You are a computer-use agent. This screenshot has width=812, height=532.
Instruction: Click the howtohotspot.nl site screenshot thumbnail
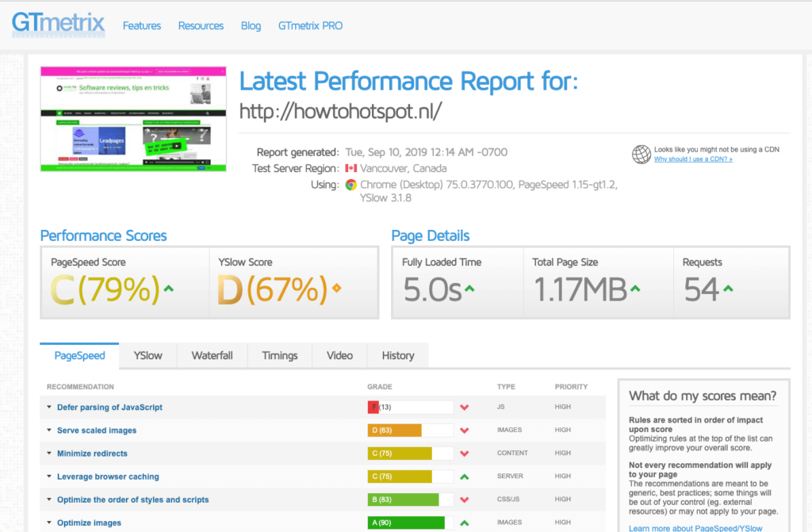tap(133, 119)
